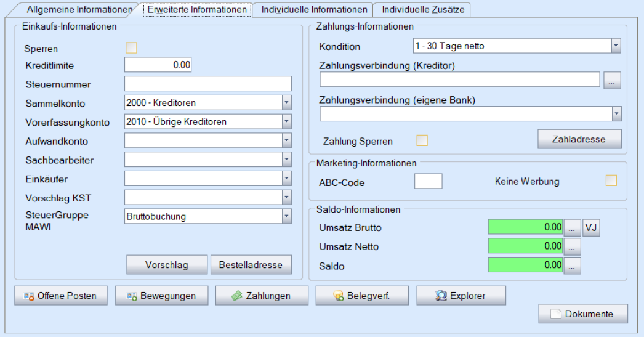The image size is (644, 337).
Task: Open the Sachbearbeiter dropdown
Action: pos(287,159)
